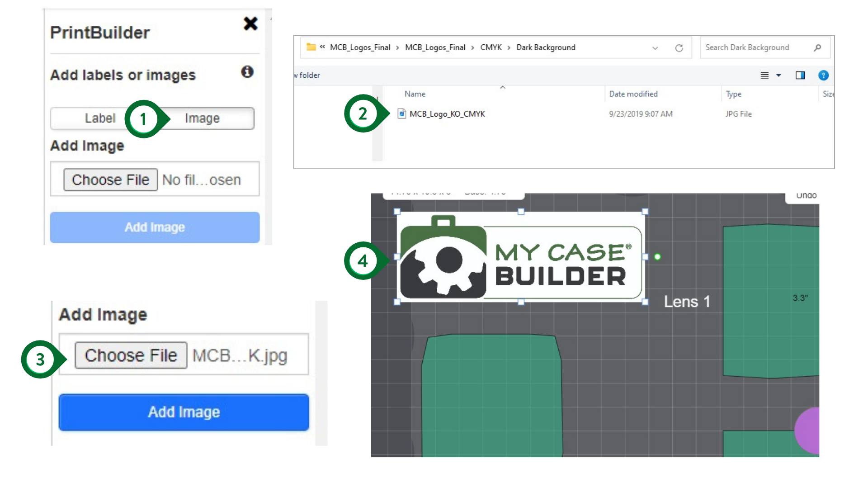
Task: Open the view layout options icon
Action: [764, 76]
